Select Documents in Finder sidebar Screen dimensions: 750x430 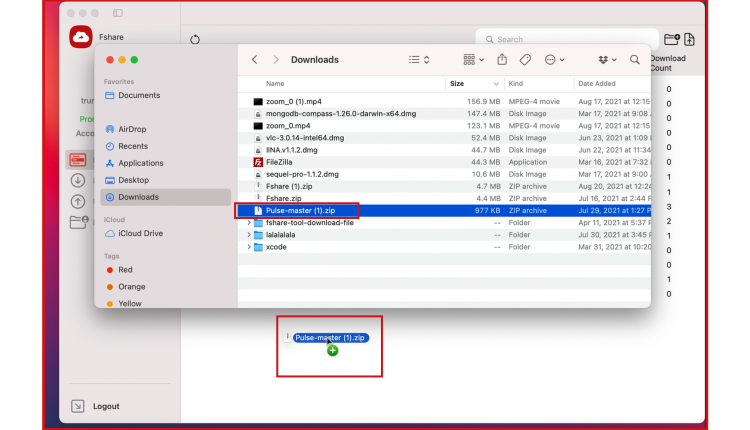point(165,95)
